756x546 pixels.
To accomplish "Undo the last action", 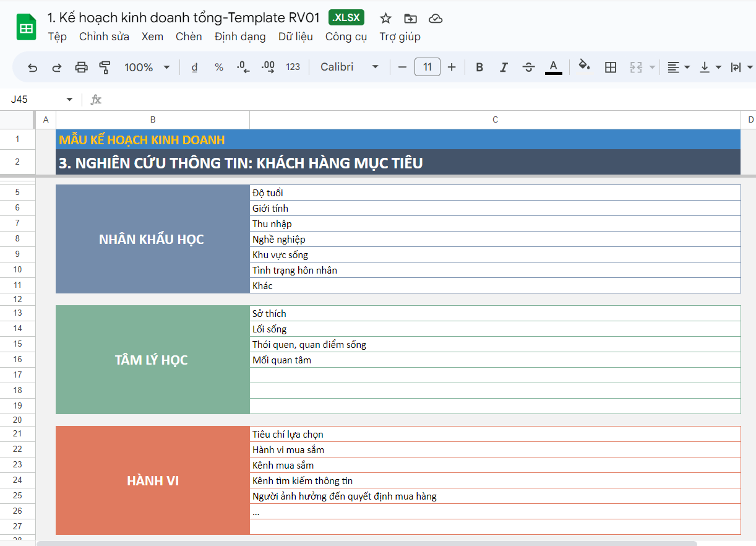I will click(33, 67).
